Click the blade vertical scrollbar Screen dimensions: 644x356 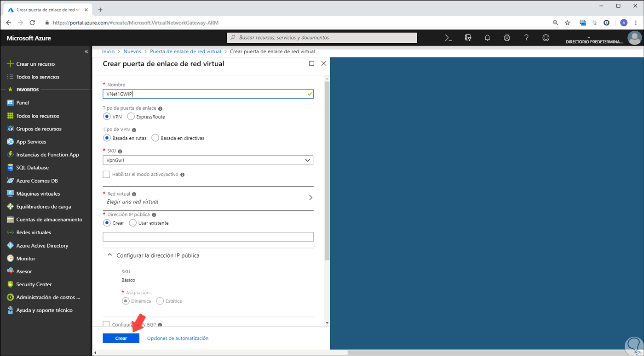[327, 171]
